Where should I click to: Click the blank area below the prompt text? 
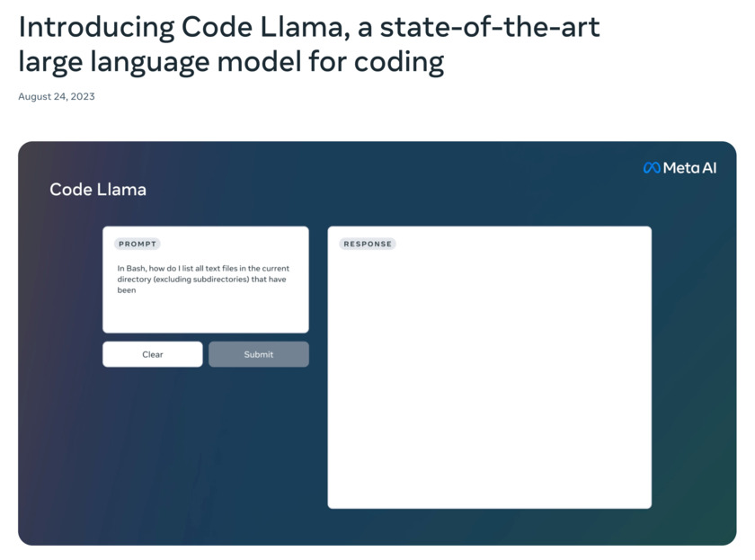tap(205, 315)
